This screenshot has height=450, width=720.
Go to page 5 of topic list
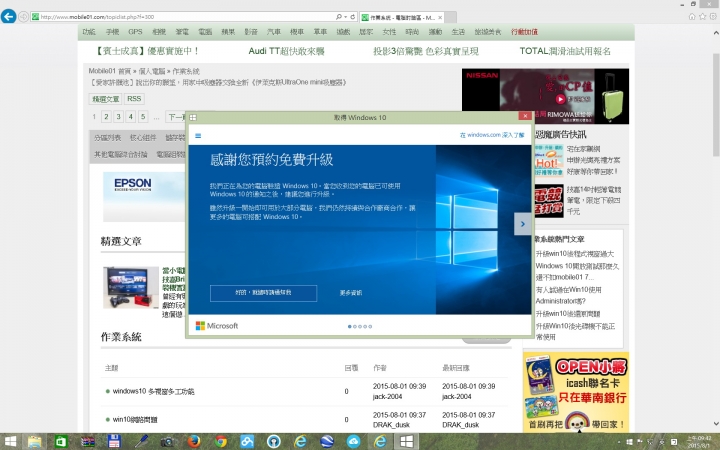point(143,117)
